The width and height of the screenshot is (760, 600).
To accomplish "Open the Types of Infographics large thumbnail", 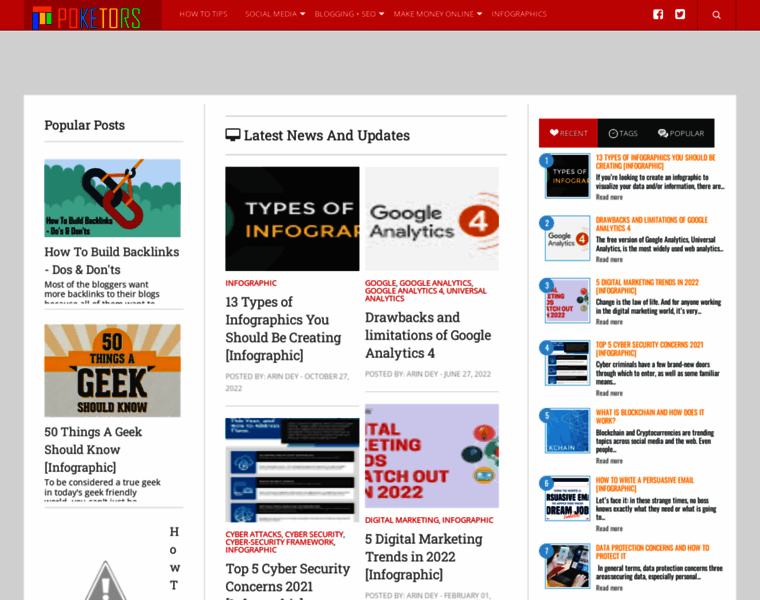I will click(292, 219).
